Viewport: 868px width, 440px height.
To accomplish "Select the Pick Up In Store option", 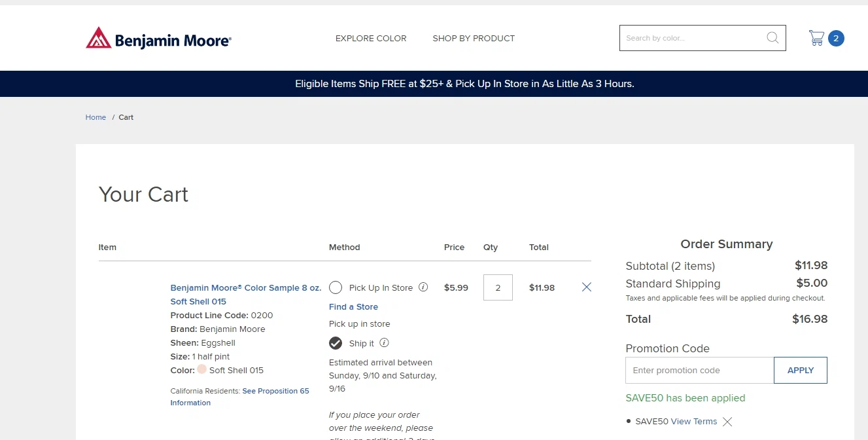I will point(336,287).
